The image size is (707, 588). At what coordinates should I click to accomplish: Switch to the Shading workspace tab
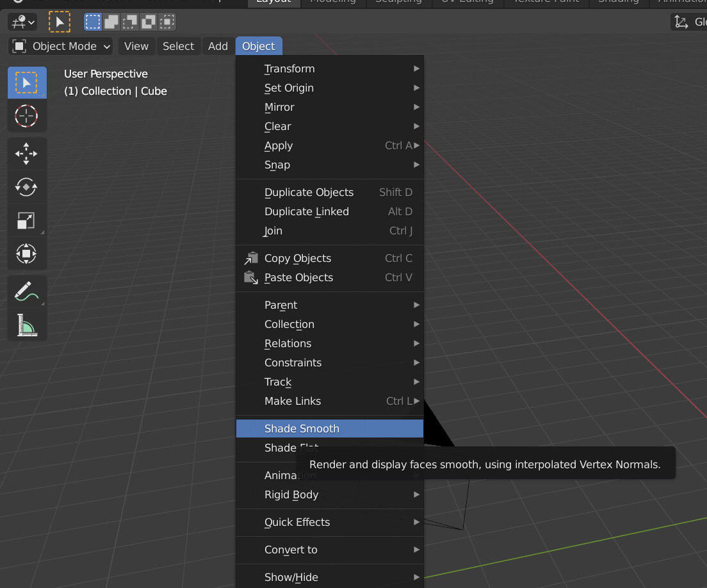pyautogui.click(x=619, y=2)
